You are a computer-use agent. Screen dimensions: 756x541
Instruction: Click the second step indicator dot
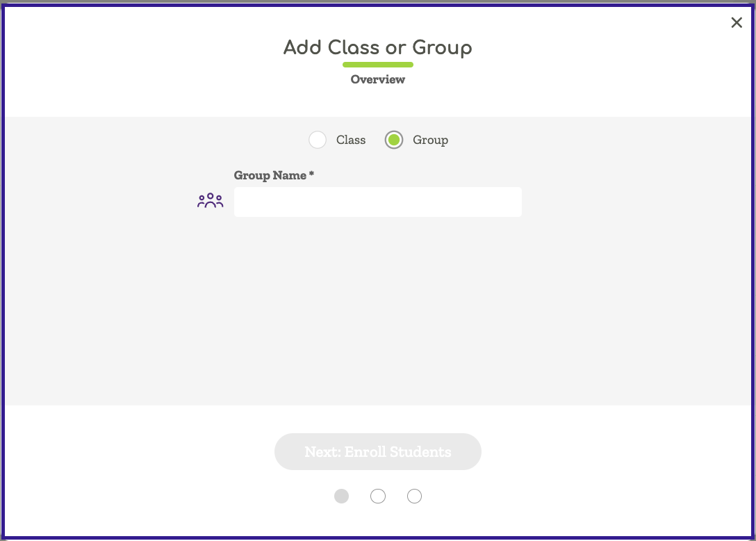(x=378, y=496)
